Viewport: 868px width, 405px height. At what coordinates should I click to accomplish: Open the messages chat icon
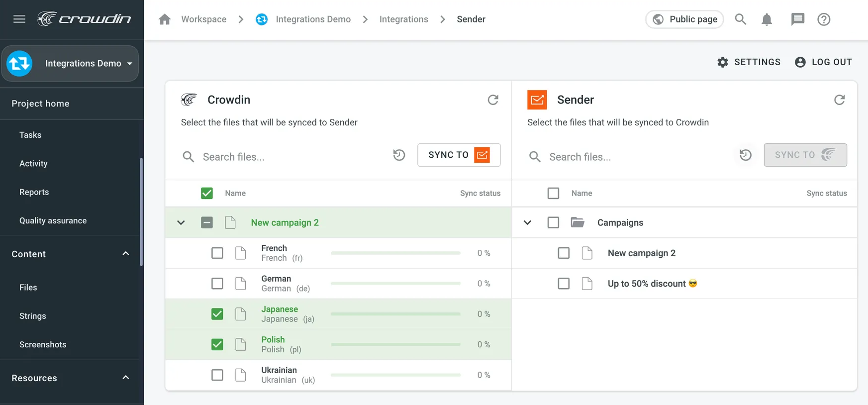(x=797, y=19)
